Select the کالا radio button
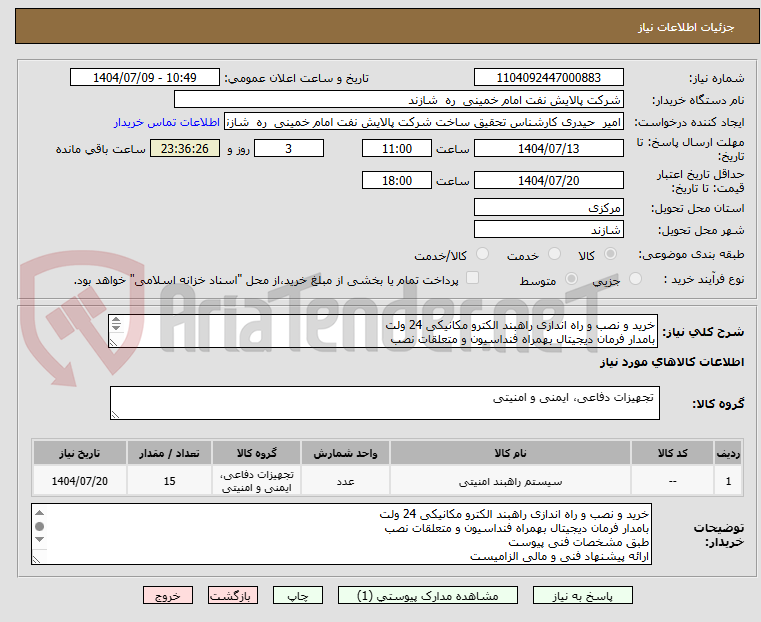 (x=611, y=254)
